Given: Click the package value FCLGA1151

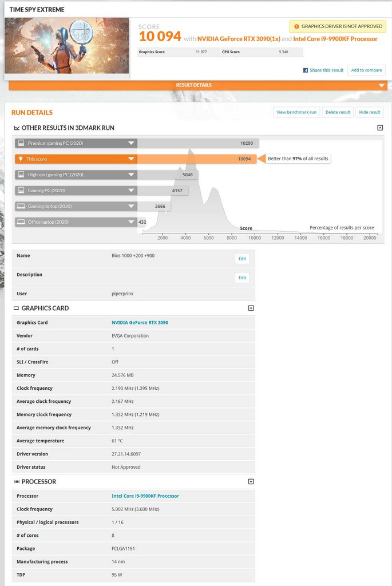Looking at the screenshot, I should [123, 549].
